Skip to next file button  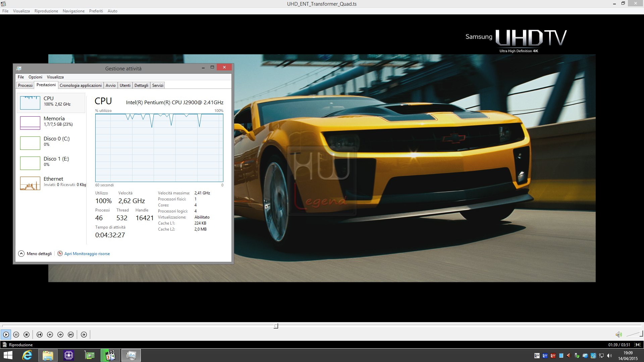coord(71,335)
